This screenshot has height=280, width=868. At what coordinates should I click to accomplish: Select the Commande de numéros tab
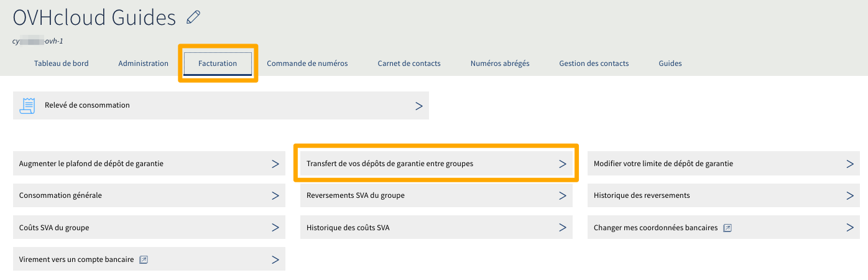click(x=307, y=63)
